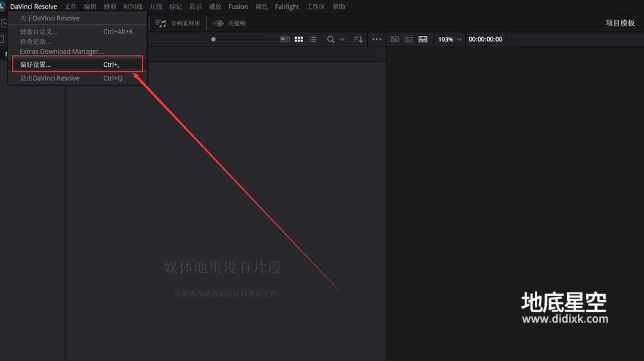The image size is (644, 361).
Task: Open the 显示 (View) menu
Action: 195,7
